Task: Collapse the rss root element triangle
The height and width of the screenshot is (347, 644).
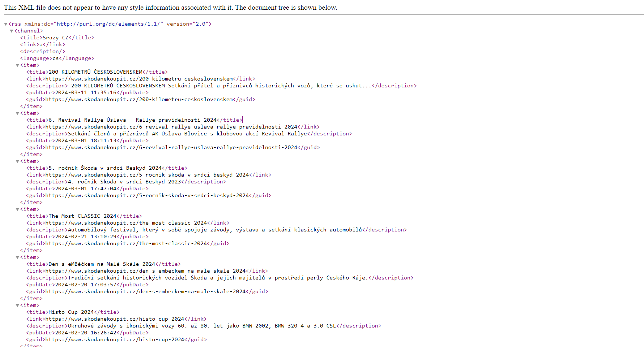Action: coord(6,24)
